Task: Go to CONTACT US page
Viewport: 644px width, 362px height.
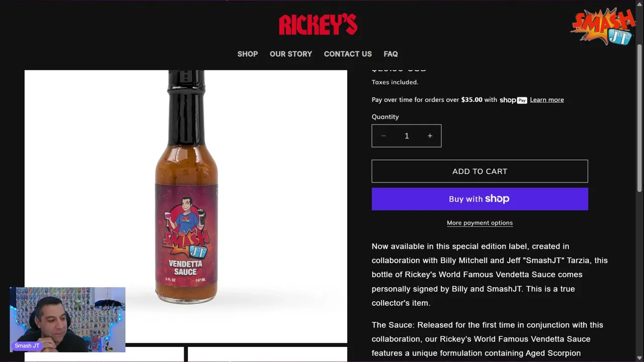Action: coord(348,54)
